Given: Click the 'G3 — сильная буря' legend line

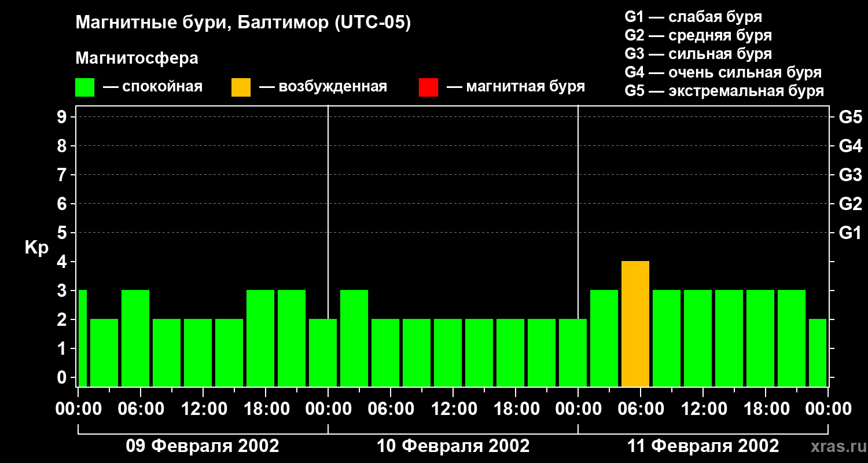Looking at the screenshot, I should pyautogui.click(x=698, y=54).
